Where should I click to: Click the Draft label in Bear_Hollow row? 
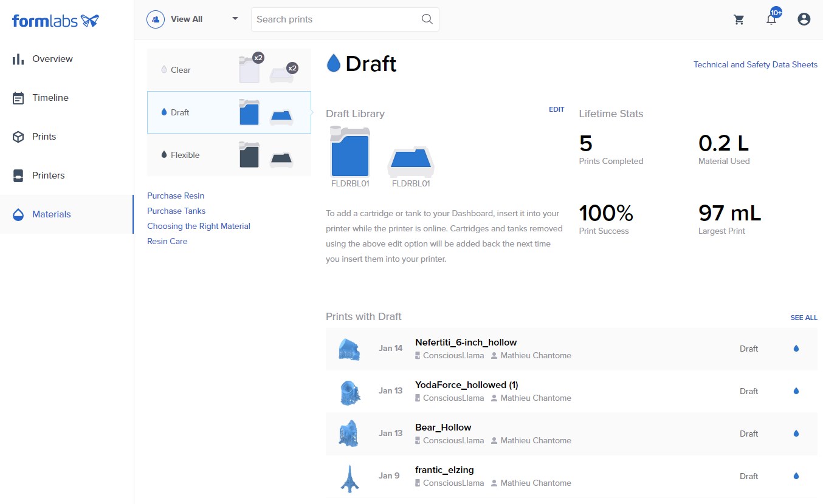749,434
